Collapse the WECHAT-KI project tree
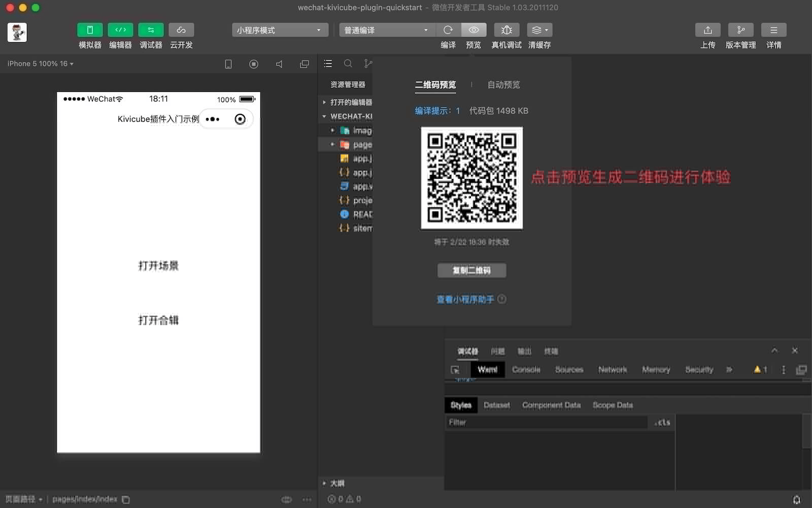 [323, 116]
